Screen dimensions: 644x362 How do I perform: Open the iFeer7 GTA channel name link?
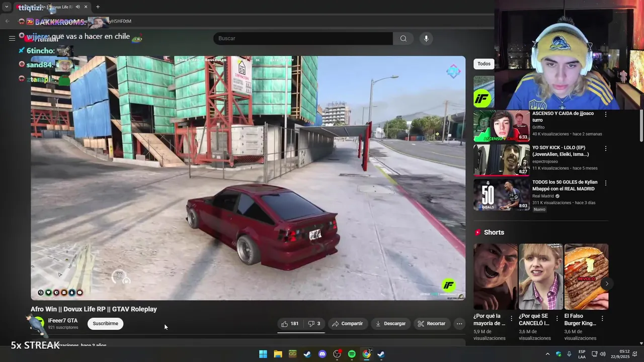63,321
